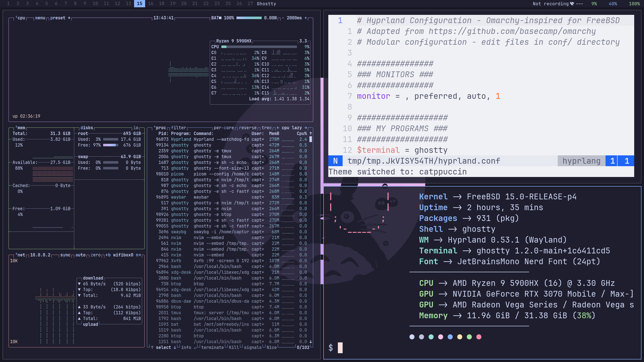Switch to workspace 7 in waybar

pyautogui.click(x=66, y=4)
